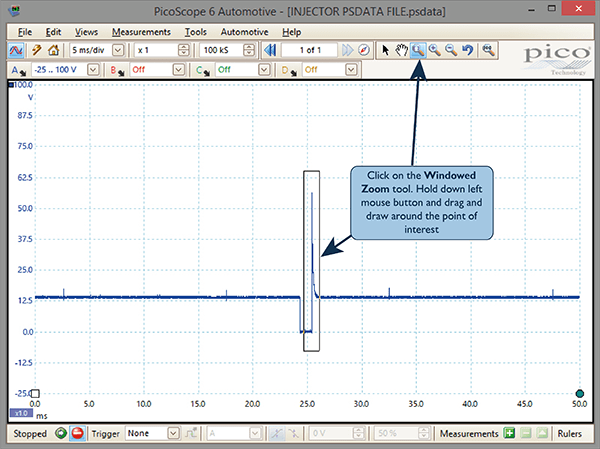Click the PicoScope app icon in title bar
The width and height of the screenshot is (600, 449).
pyautogui.click(x=14, y=11)
